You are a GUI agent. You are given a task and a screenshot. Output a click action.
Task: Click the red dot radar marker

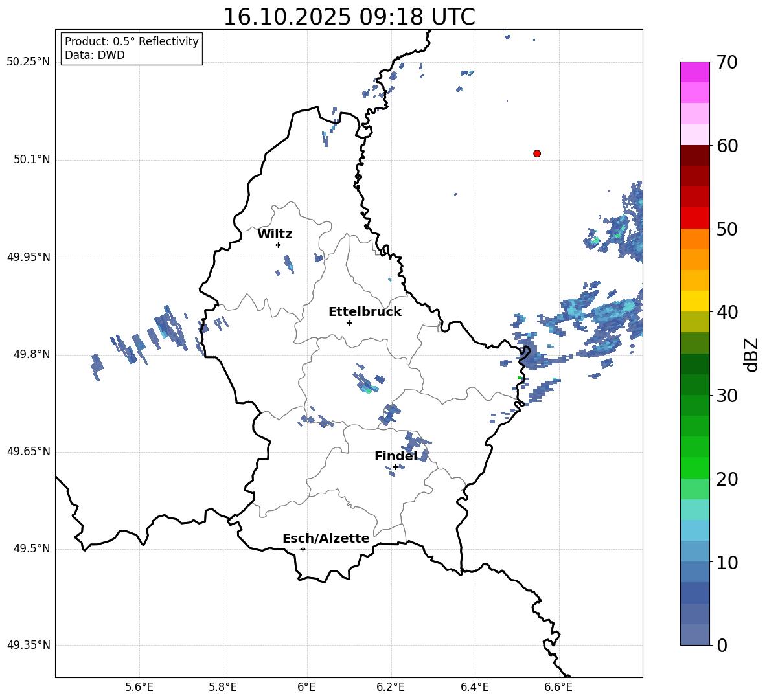click(x=537, y=153)
